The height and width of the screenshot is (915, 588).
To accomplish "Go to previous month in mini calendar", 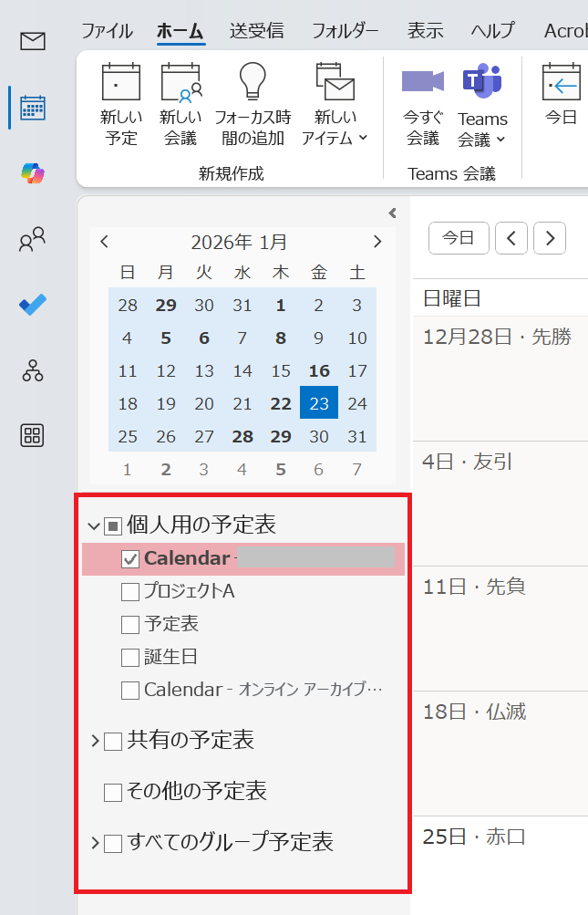I will click(x=105, y=242).
